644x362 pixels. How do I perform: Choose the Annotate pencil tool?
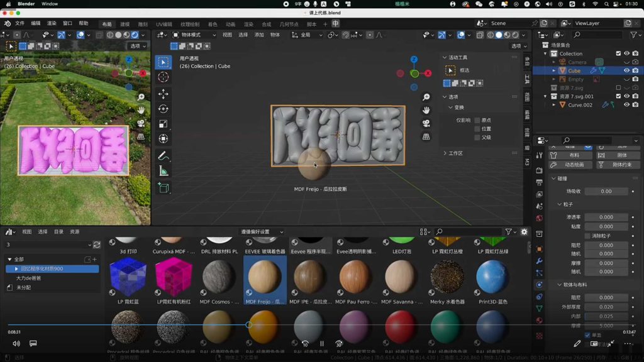[x=163, y=155]
